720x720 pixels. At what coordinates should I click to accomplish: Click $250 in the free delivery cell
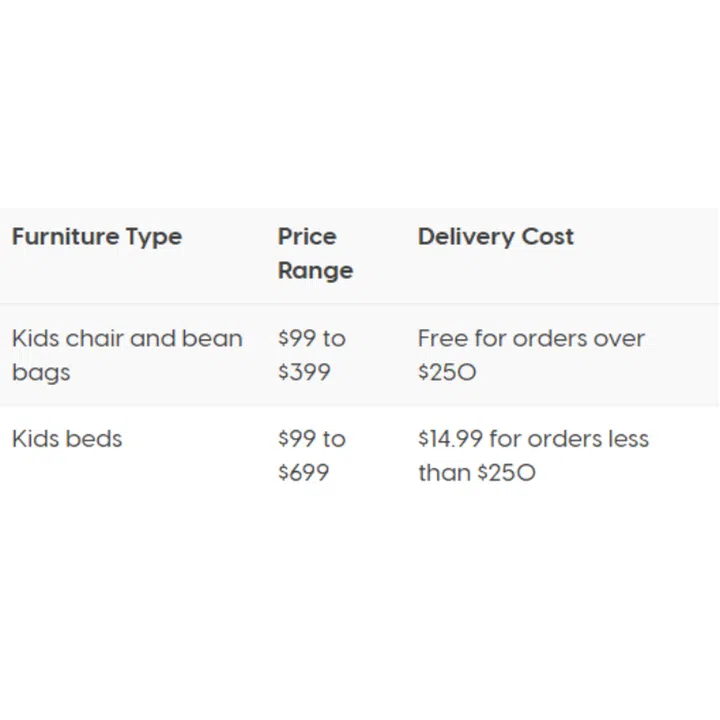(x=447, y=373)
